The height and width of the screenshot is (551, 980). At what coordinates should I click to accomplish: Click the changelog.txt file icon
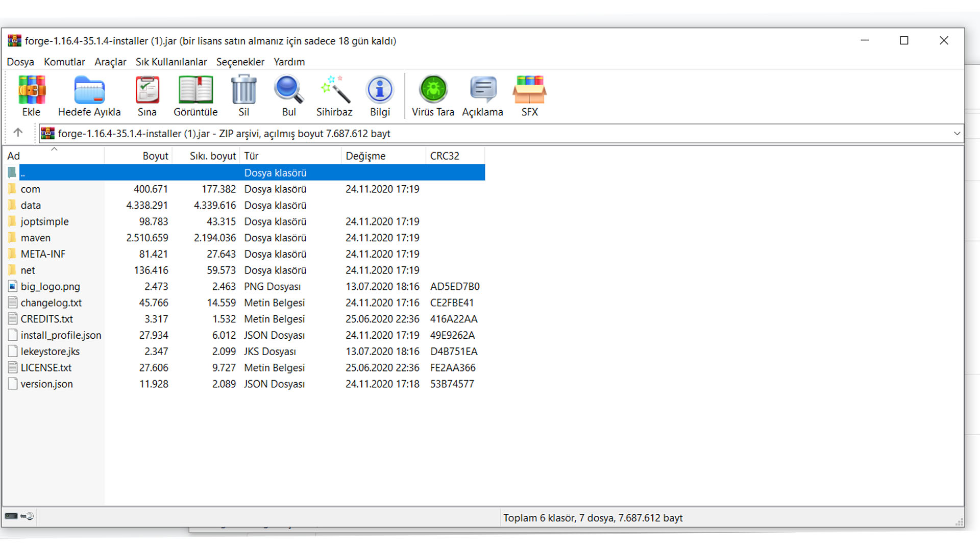(13, 303)
